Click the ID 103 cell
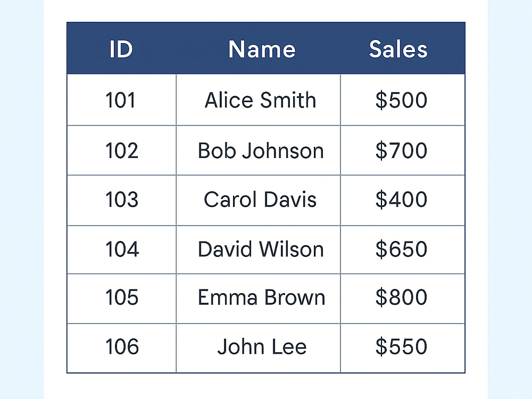Screen dimensions: 532x399 tap(122, 200)
